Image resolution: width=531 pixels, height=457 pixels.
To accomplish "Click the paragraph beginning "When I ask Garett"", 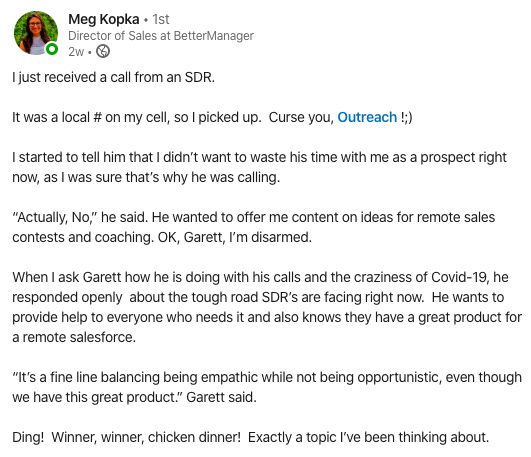I will pyautogui.click(x=267, y=307).
